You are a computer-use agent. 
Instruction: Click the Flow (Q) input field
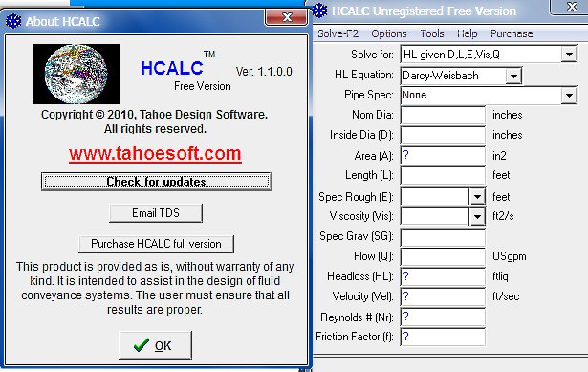pyautogui.click(x=443, y=257)
